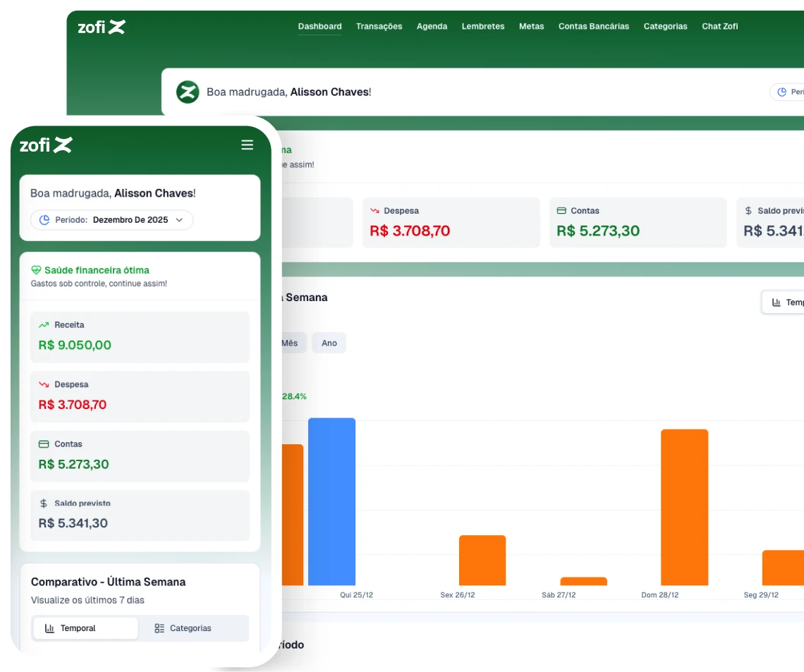804x672 pixels.
Task: Switch the comparison view to Temporal
Action: click(85, 628)
